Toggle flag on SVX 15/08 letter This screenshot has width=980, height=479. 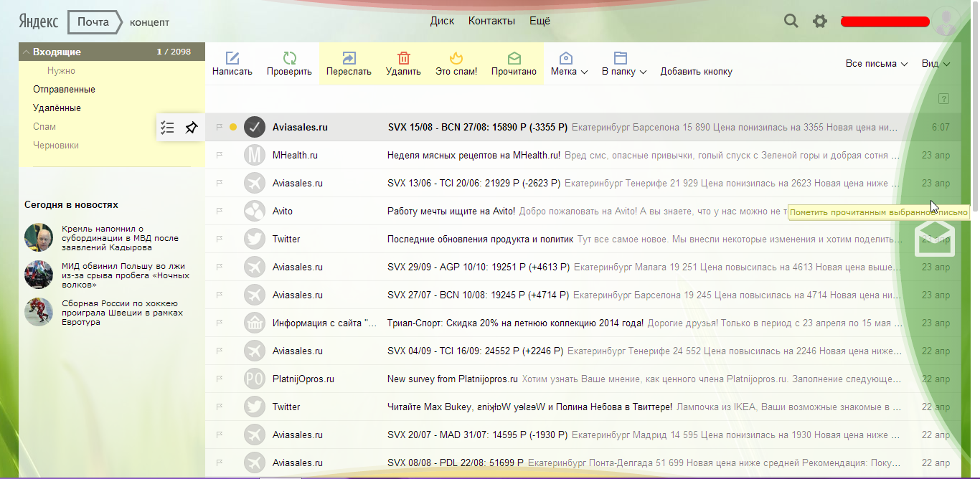220,127
